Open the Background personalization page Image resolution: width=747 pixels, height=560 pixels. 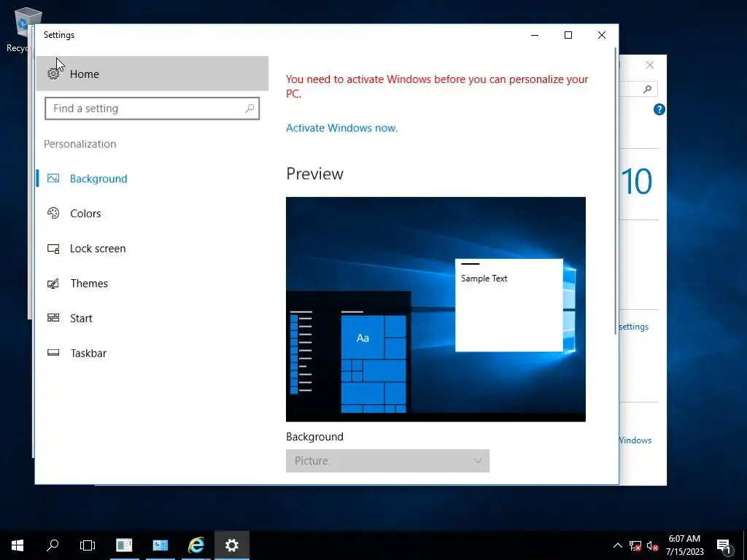click(x=152, y=179)
